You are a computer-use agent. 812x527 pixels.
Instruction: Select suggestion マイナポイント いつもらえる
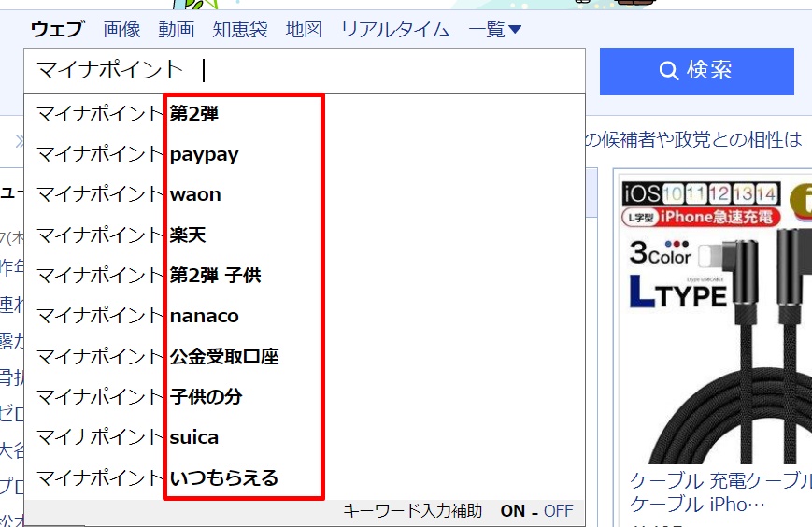click(x=305, y=477)
